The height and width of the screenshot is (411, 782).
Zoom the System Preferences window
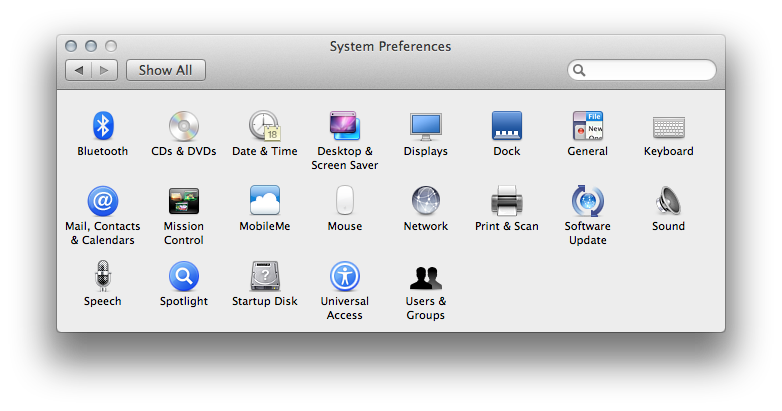[111, 46]
